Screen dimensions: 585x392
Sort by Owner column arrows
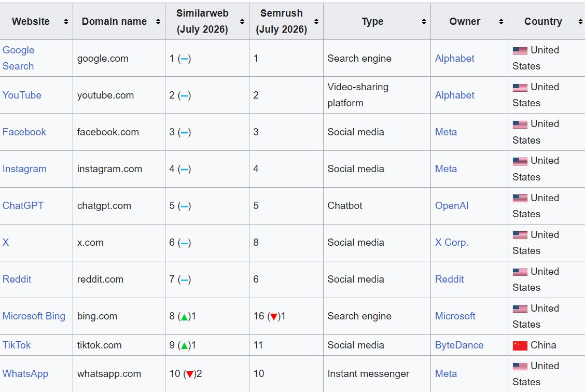point(501,22)
